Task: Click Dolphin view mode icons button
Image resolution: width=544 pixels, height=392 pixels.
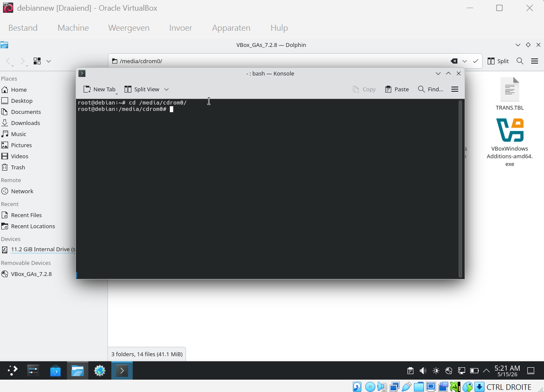Action: [x=37, y=61]
